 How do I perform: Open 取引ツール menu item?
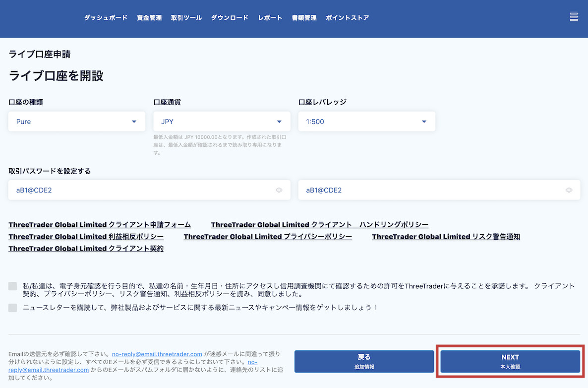click(186, 18)
